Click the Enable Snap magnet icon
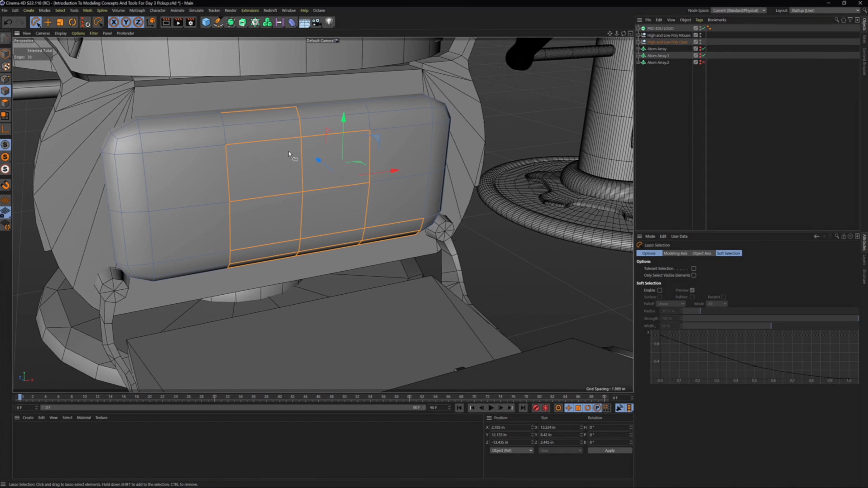This screenshot has height=488, width=868. pos(5,185)
